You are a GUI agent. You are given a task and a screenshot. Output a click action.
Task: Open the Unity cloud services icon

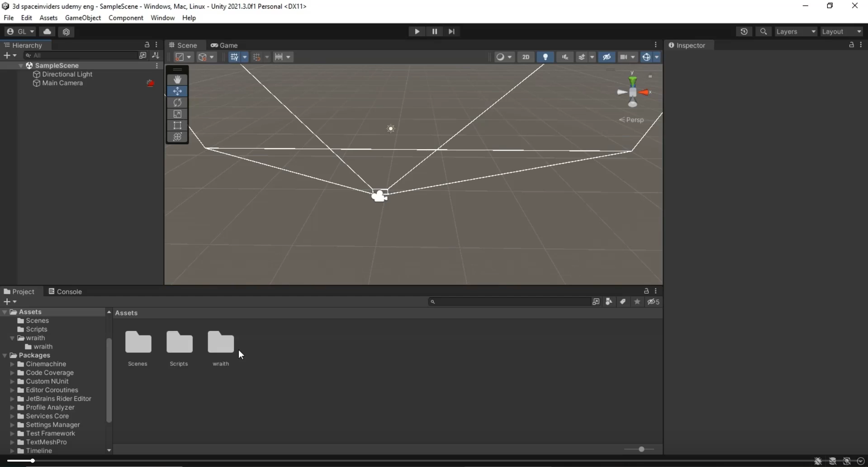47,31
